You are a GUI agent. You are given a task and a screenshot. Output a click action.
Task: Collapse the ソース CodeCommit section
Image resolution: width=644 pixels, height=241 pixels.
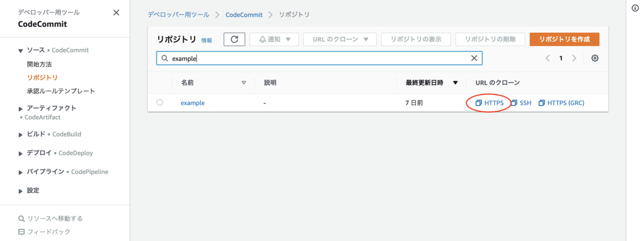(x=21, y=50)
